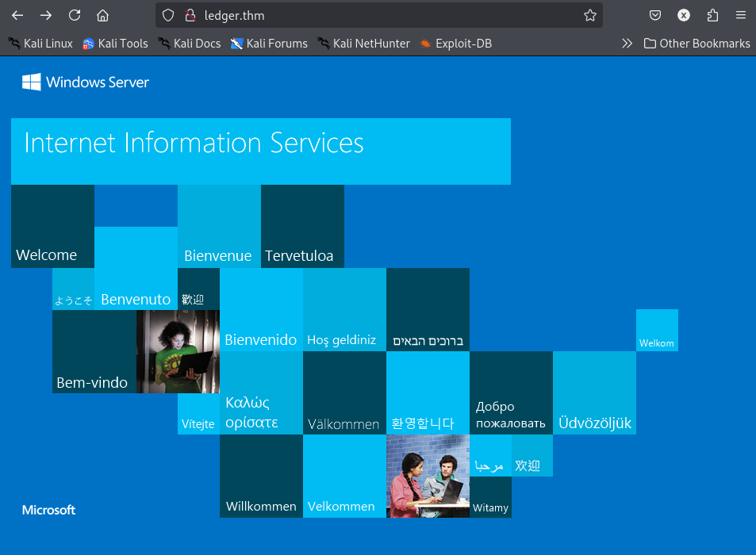Open the Pocket save icon
Image resolution: width=756 pixels, height=555 pixels.
[x=654, y=15]
